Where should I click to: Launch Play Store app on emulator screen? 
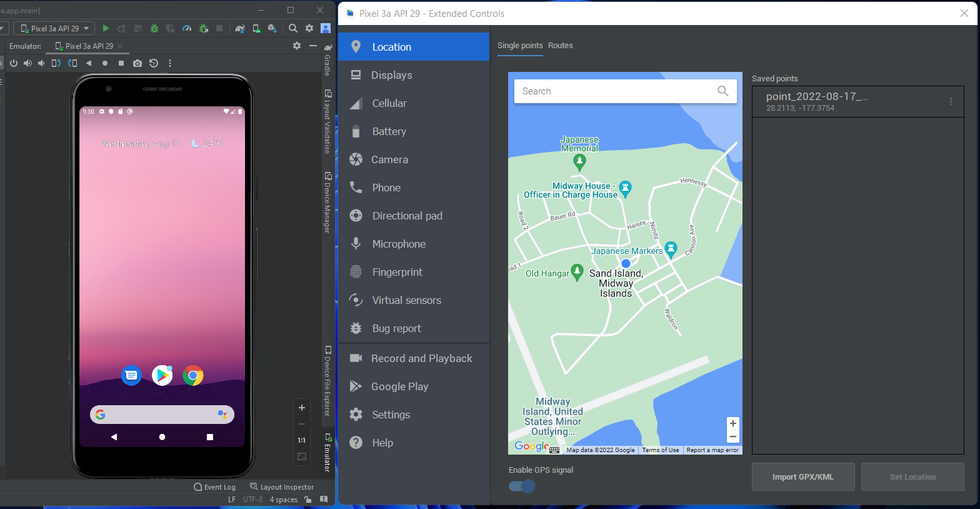pyautogui.click(x=162, y=375)
